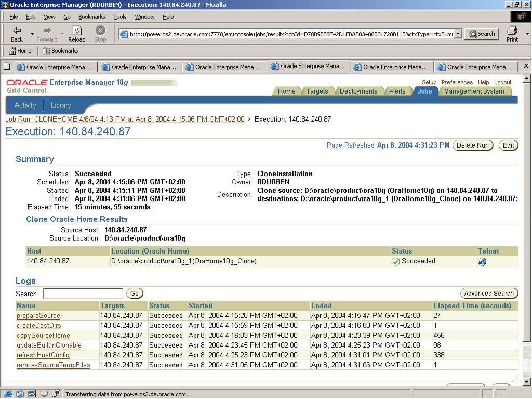The height and width of the screenshot is (399, 532).
Task: Switch to the first Oracle Enterprise Manager browser tab
Action: tap(55, 67)
